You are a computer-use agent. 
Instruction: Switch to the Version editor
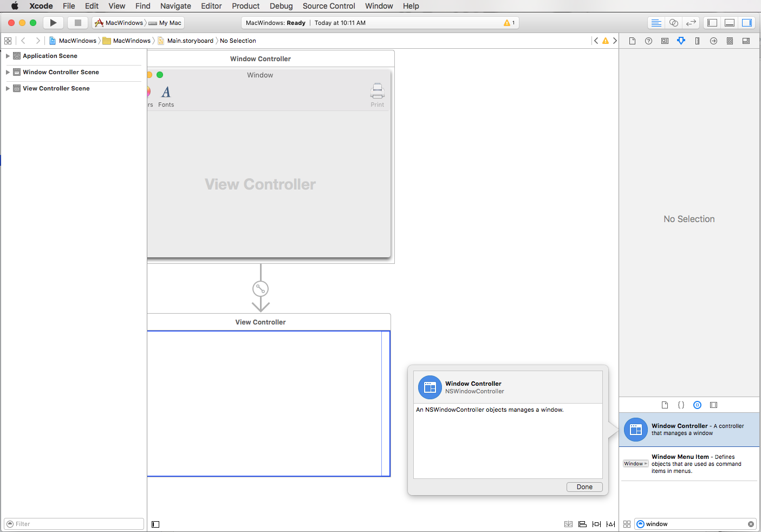pyautogui.click(x=691, y=23)
